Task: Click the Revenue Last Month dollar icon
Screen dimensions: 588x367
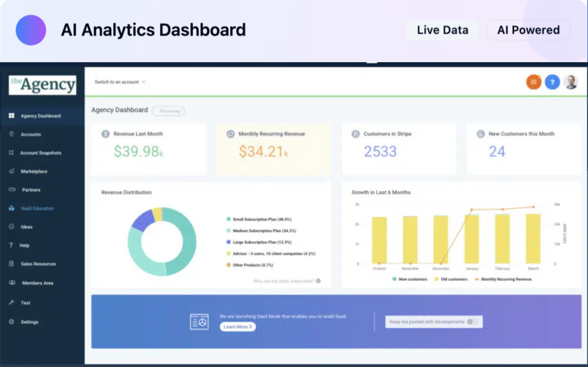Action: (x=105, y=134)
